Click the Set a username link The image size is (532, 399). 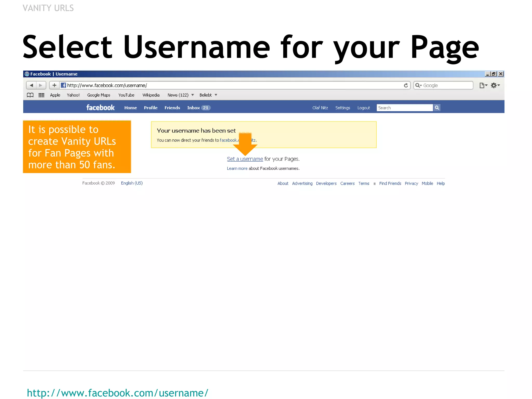point(245,159)
